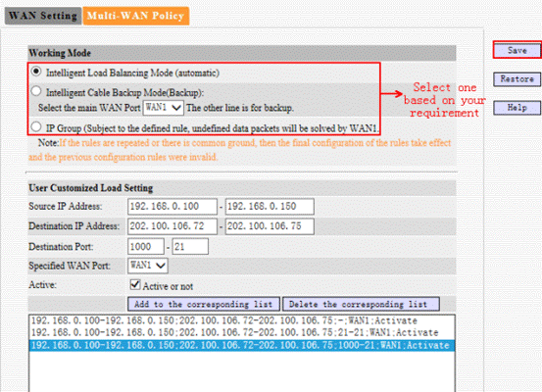Select Intelligent Load Balancing Mode radio button
Image resolution: width=542 pixels, height=392 pixels.
coord(36,72)
